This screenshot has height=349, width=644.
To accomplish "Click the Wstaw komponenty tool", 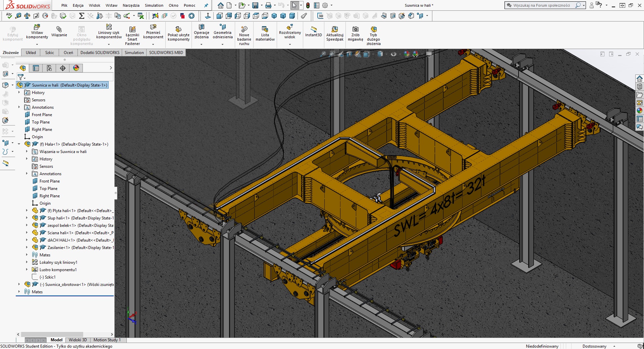I will click(37, 32).
